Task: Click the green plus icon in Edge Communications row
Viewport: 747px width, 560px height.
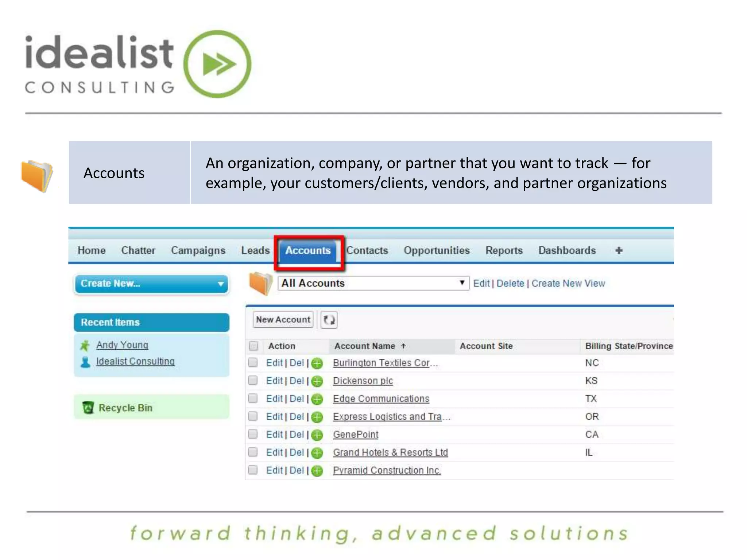Action: point(317,399)
